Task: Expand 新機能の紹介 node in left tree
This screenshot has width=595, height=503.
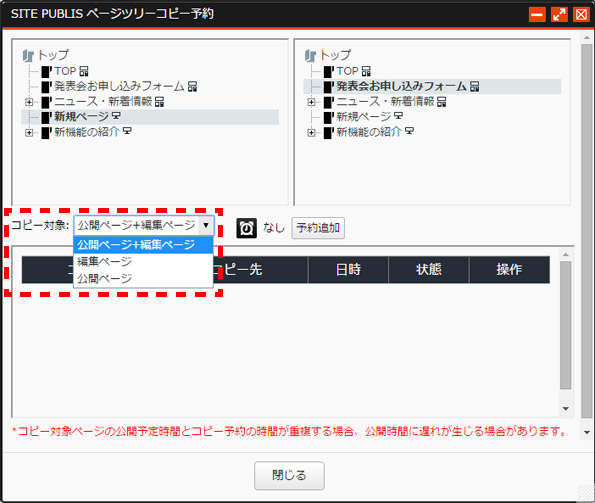Action: coord(29,132)
